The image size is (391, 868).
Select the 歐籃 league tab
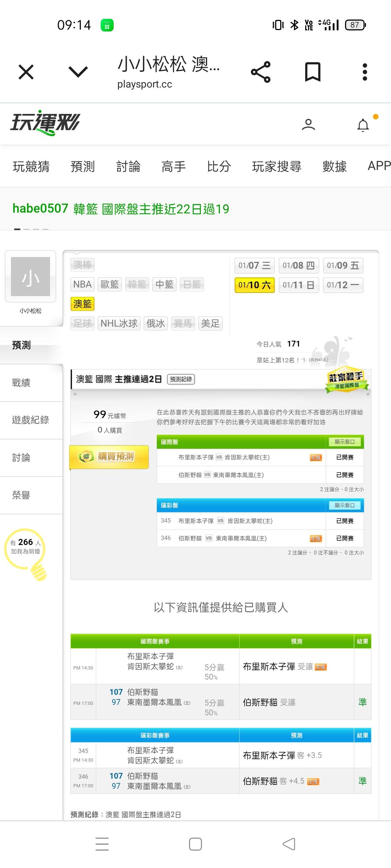[110, 284]
